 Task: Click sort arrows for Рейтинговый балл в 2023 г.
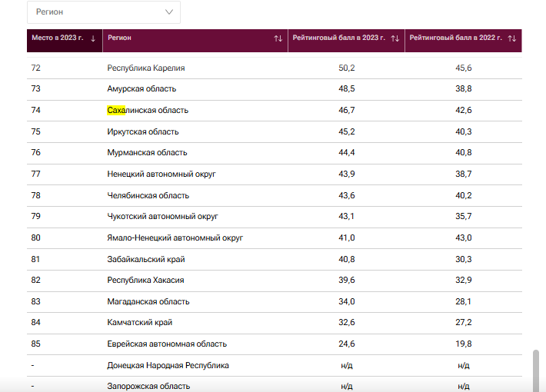(x=395, y=38)
